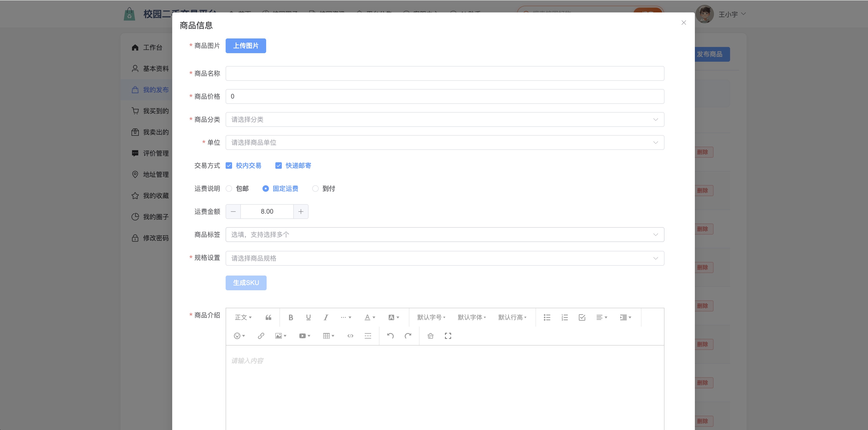Insert a divider line
This screenshot has height=430, width=868.
point(368,336)
